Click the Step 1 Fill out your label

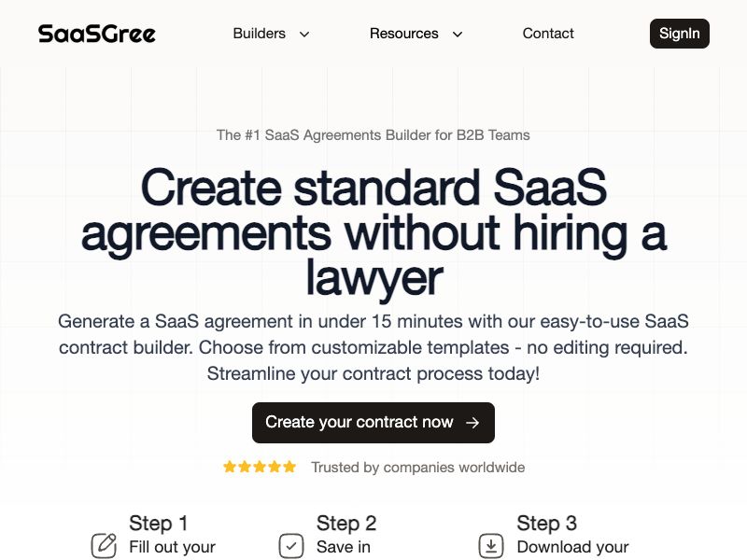coord(173,547)
